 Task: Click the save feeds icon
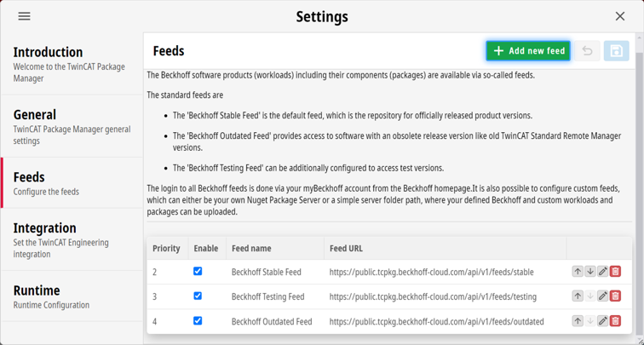tap(616, 51)
